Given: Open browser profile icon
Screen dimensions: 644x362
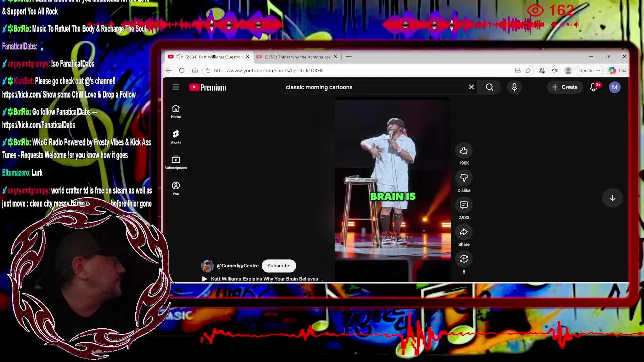Looking at the screenshot, I should click(x=568, y=70).
